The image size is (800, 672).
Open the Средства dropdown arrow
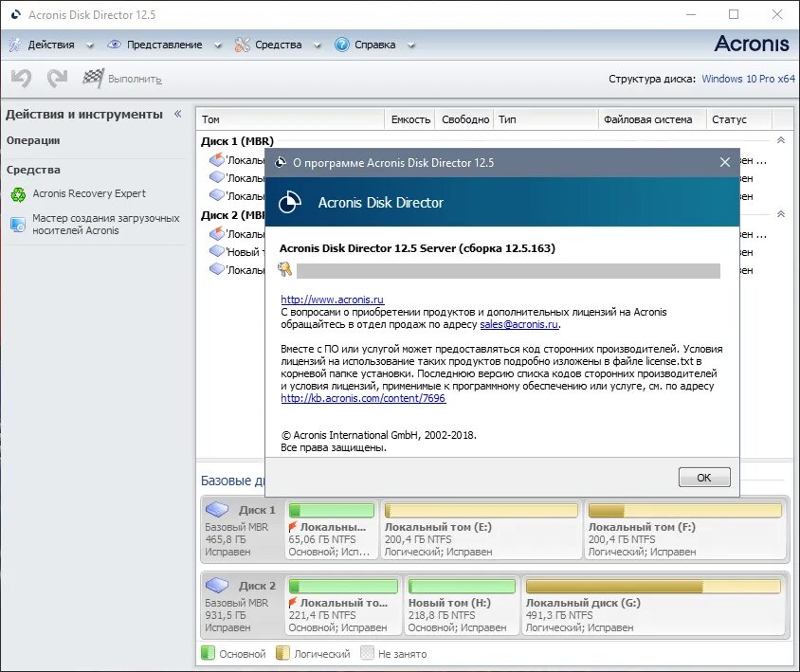[x=318, y=45]
